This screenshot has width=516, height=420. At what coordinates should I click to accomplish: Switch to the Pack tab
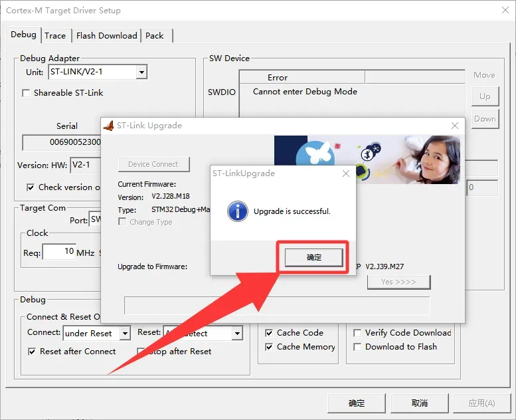tap(155, 36)
